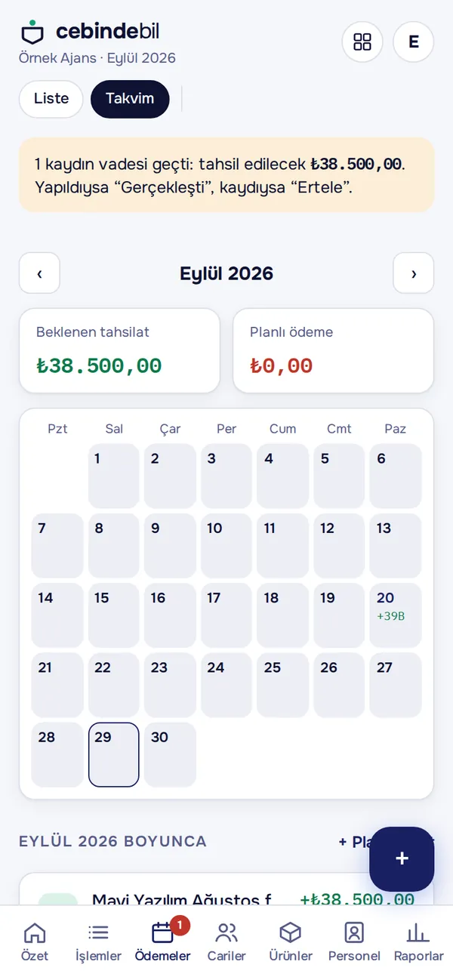Viewport: 453px width, 980px height.
Task: Click the cebindebil logo
Action: pyautogui.click(x=90, y=32)
